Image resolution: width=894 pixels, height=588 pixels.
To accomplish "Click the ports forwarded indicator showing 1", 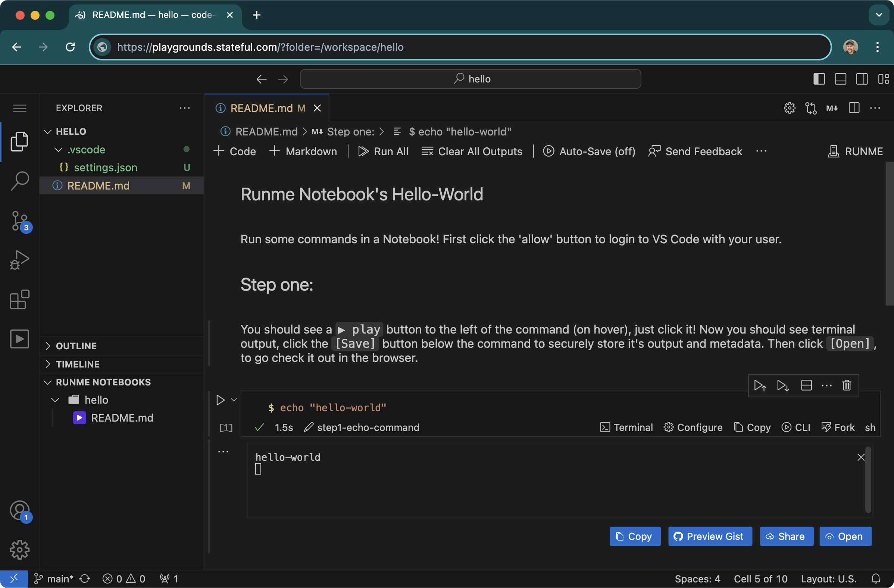I will 169,579.
